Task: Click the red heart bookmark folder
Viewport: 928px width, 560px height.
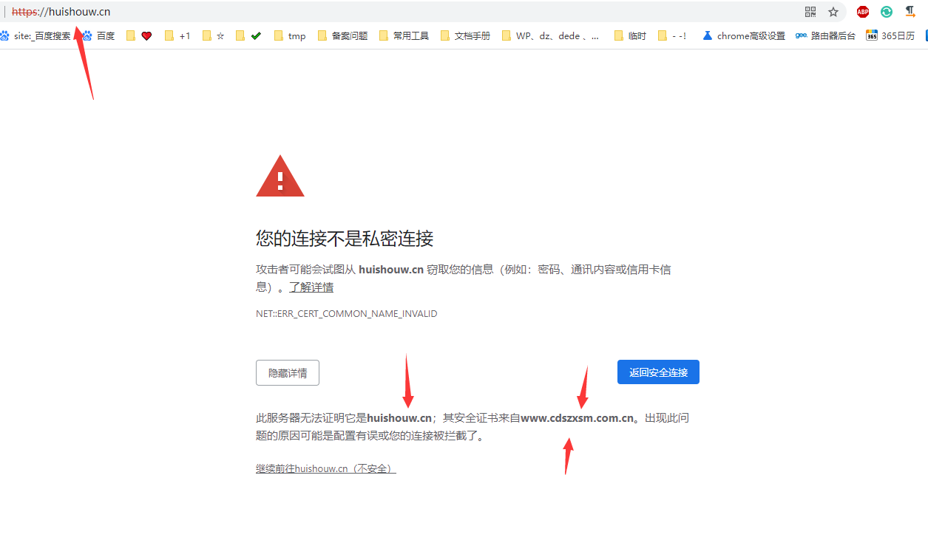Action: click(x=147, y=35)
